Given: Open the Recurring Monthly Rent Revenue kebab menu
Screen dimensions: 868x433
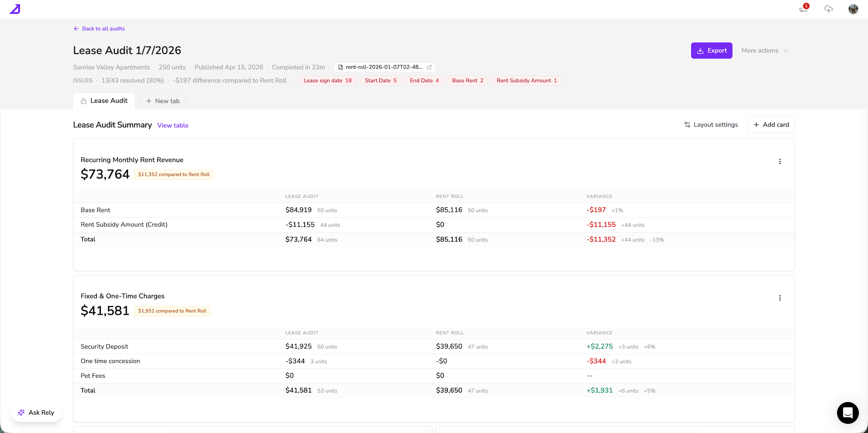Looking at the screenshot, I should (x=780, y=161).
